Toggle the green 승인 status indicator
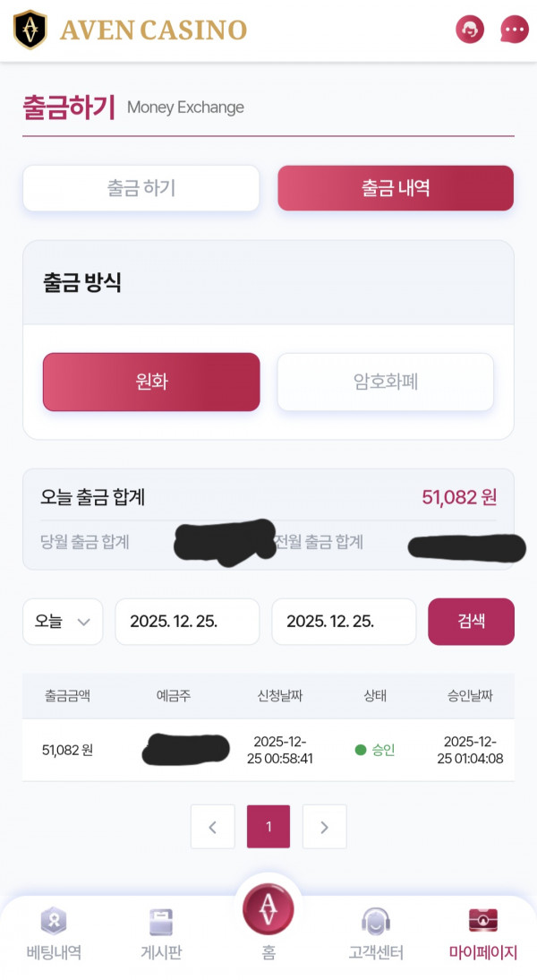The image size is (537, 980). pyautogui.click(x=375, y=751)
